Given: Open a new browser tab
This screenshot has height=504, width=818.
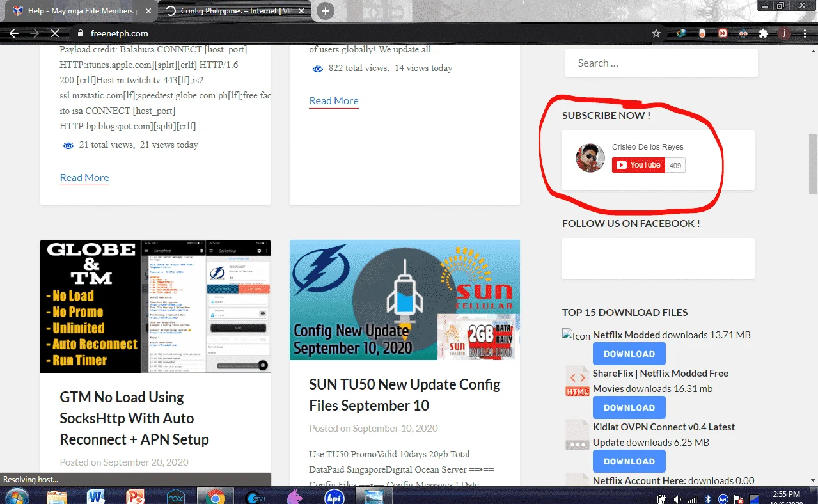Looking at the screenshot, I should (x=326, y=11).
